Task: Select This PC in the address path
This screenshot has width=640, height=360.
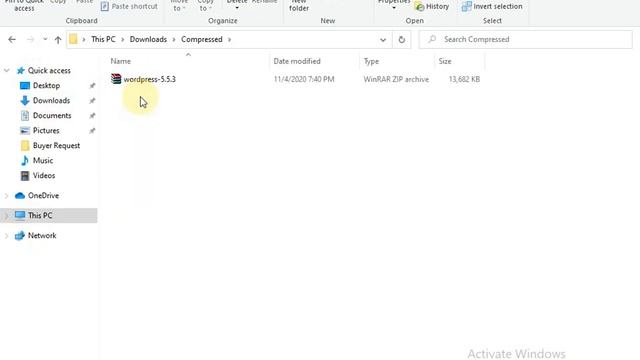Action: pyautogui.click(x=103, y=39)
